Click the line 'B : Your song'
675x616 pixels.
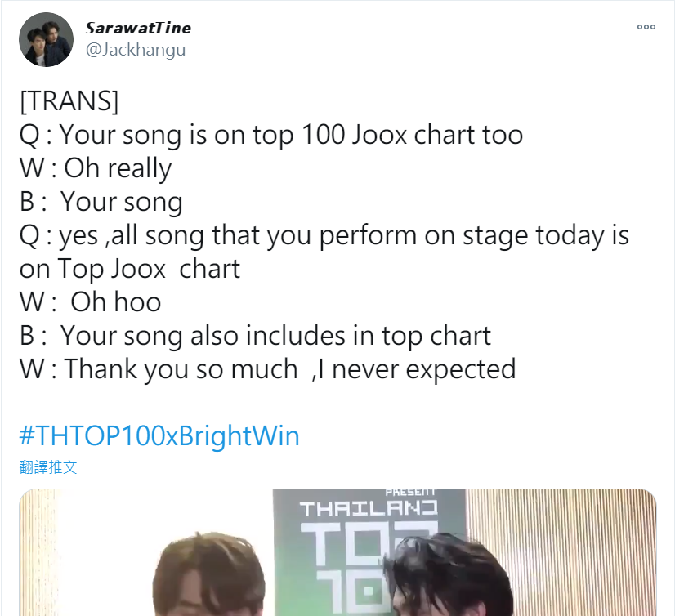(x=101, y=202)
